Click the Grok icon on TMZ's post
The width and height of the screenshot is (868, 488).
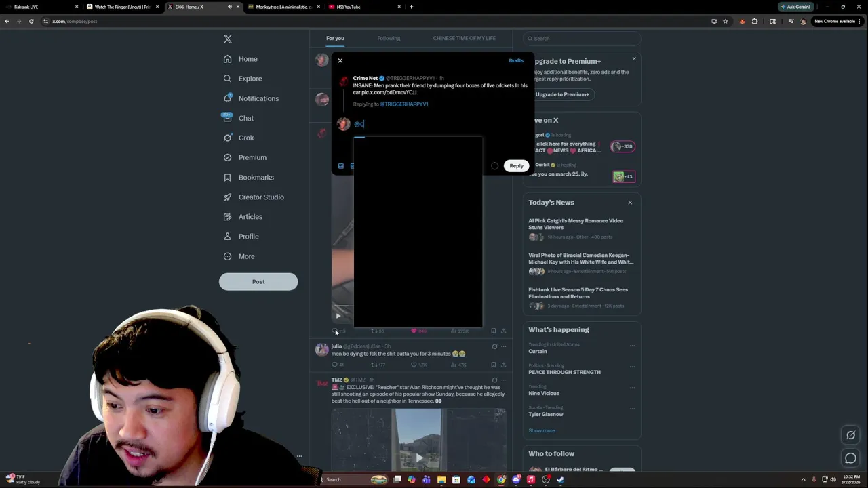[494, 380]
